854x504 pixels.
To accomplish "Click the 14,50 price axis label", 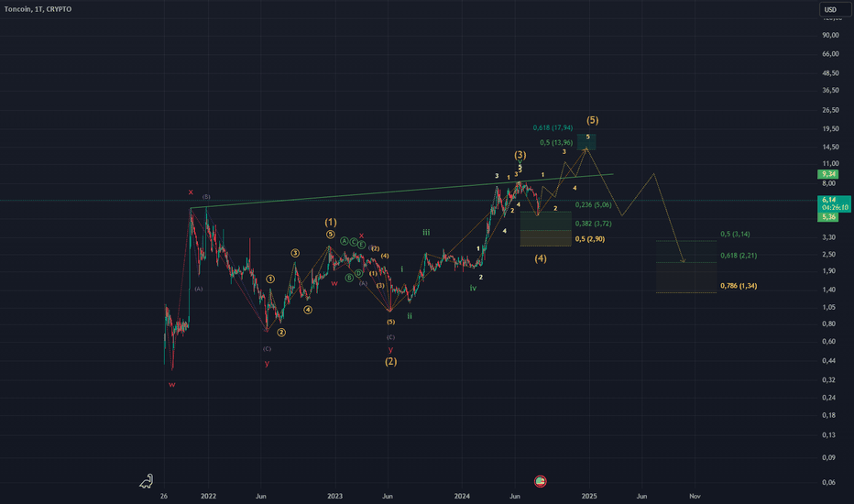I will coord(830,148).
